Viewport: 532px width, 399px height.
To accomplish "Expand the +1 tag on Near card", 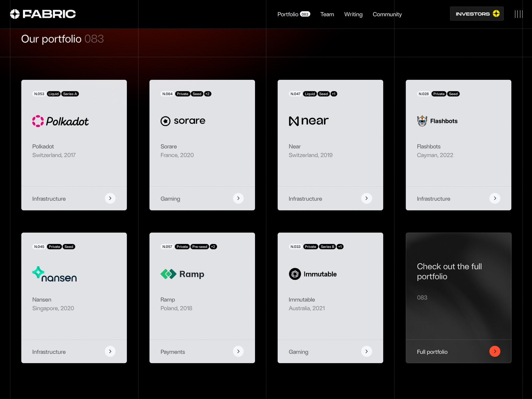I will (334, 94).
